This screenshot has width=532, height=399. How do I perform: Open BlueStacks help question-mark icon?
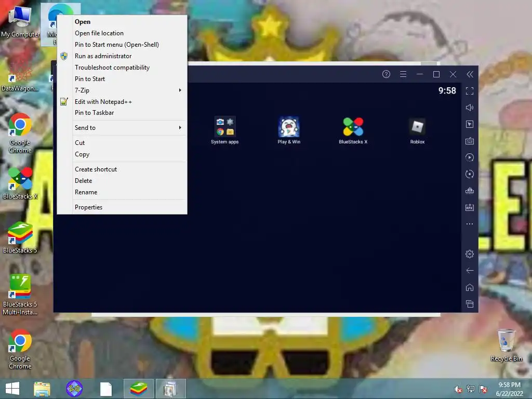tap(386, 74)
